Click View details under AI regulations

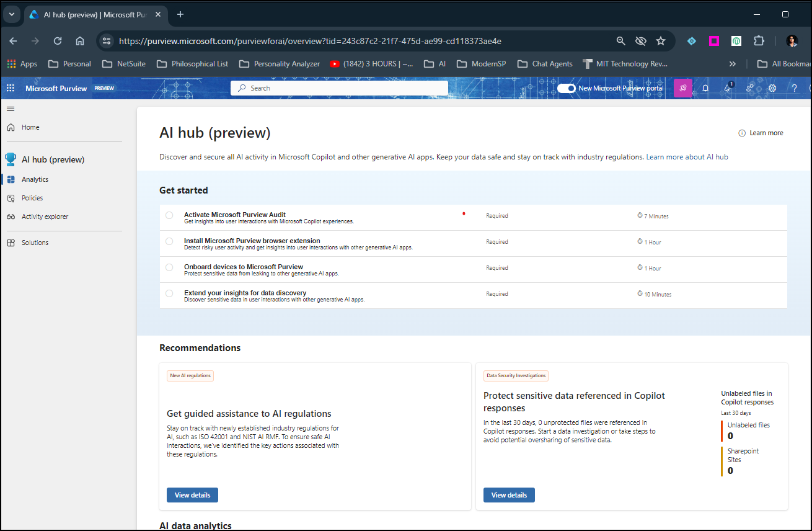(192, 495)
